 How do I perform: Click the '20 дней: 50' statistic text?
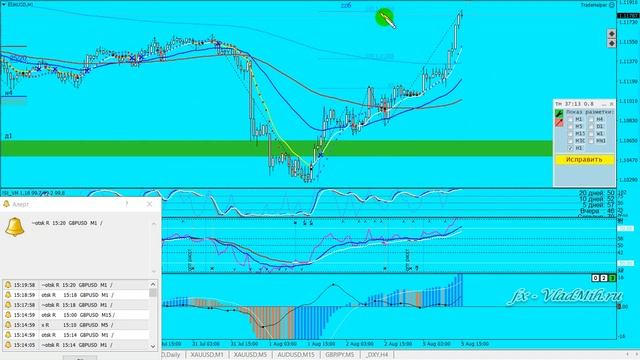(x=597, y=193)
